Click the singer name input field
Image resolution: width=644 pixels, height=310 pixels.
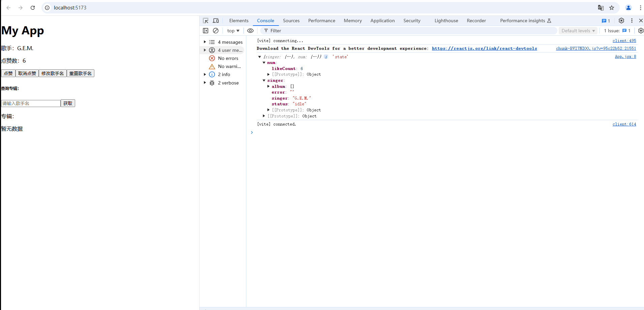(31, 103)
